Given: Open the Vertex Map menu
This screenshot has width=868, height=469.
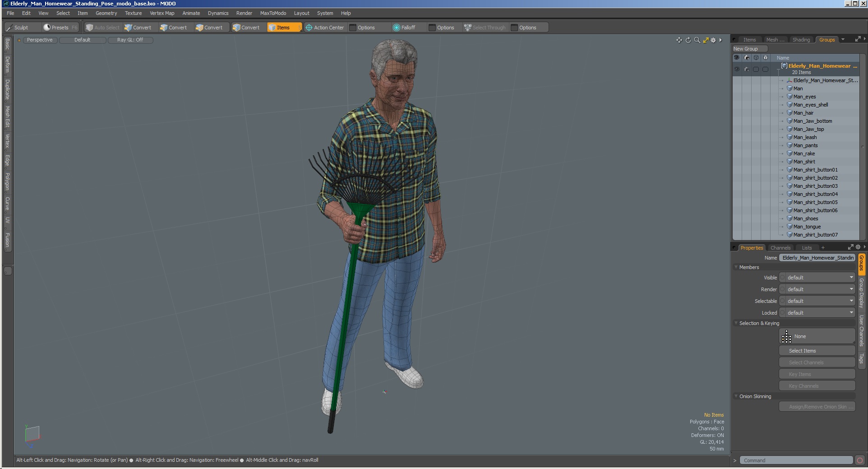Looking at the screenshot, I should point(162,13).
